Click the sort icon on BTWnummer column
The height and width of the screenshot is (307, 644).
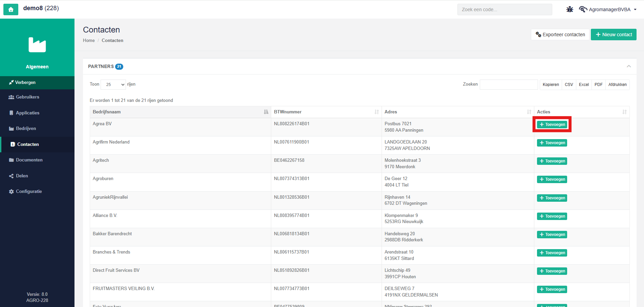377,112
